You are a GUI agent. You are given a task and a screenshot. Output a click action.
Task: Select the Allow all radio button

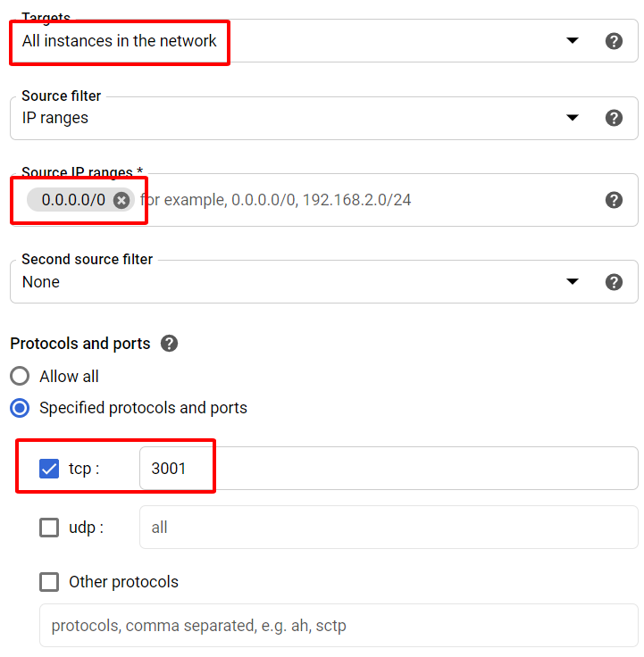point(20,376)
